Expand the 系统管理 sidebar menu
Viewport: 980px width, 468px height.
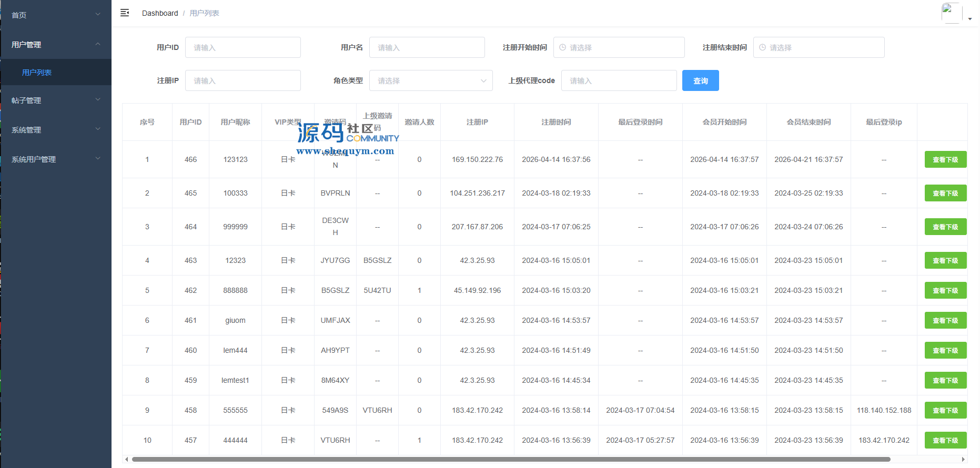tap(56, 130)
